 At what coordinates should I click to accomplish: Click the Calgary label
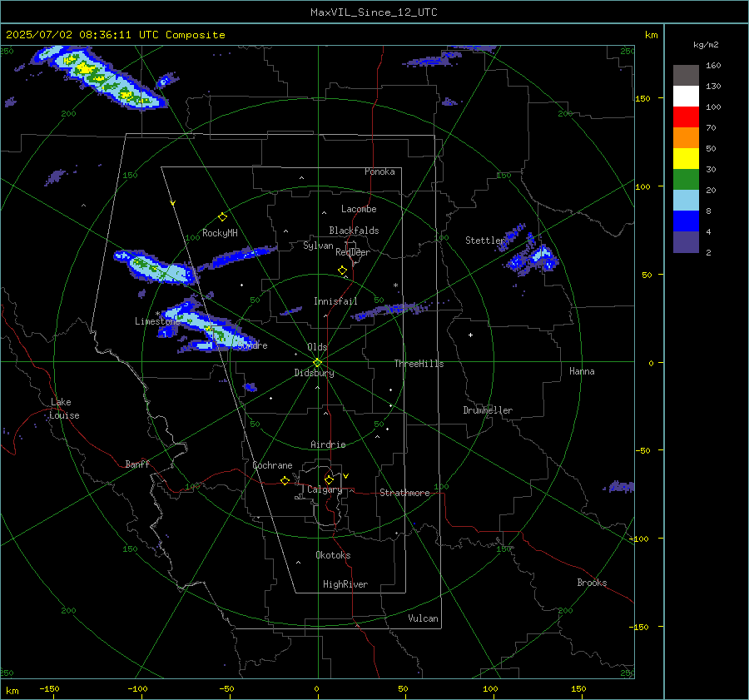(x=325, y=489)
